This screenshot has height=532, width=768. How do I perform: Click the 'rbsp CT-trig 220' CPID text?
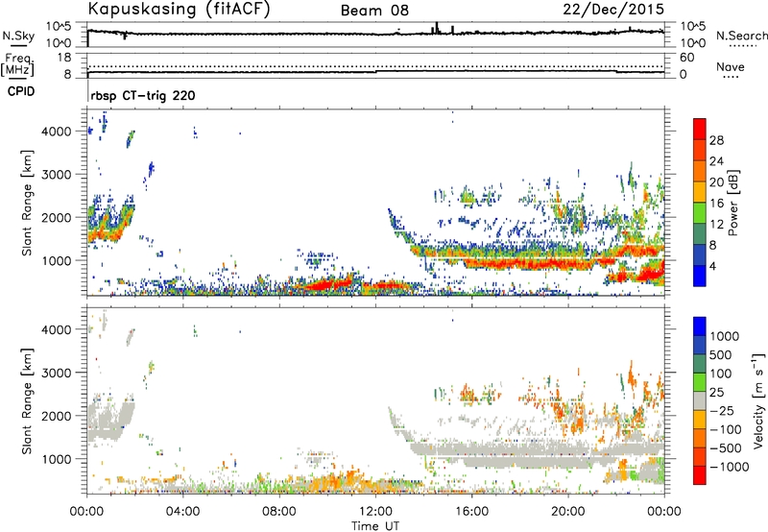coord(143,95)
